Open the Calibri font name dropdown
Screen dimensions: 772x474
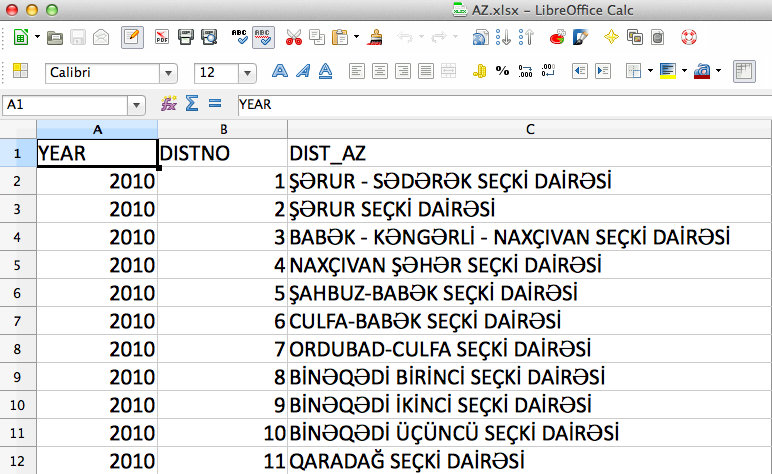169,73
